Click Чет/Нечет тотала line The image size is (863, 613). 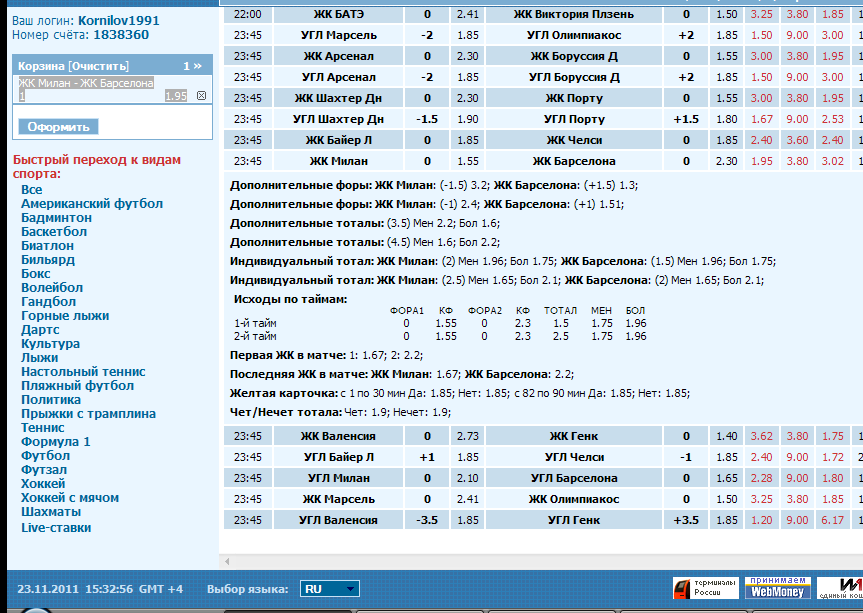[x=340, y=412]
